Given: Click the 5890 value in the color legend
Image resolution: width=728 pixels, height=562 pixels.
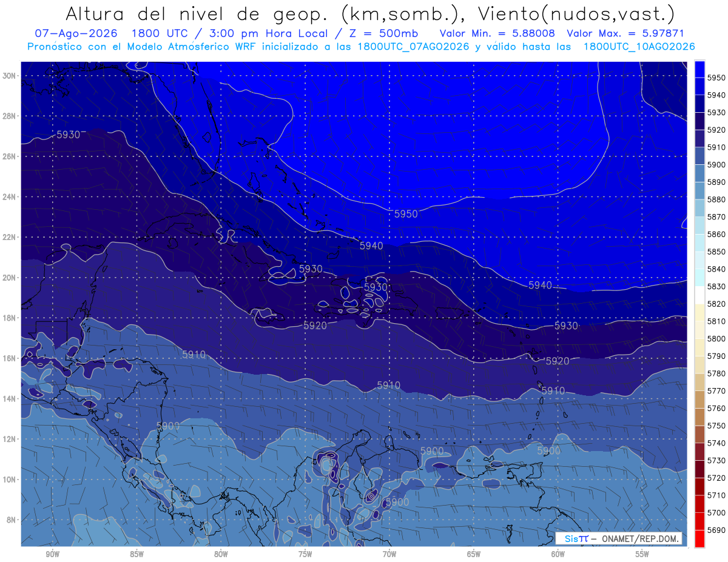Looking at the screenshot, I should pyautogui.click(x=716, y=182).
